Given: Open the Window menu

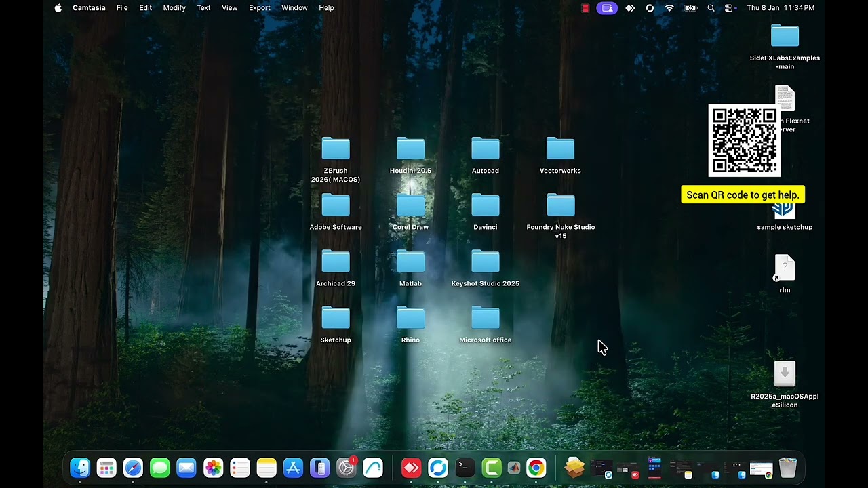Looking at the screenshot, I should pos(294,8).
